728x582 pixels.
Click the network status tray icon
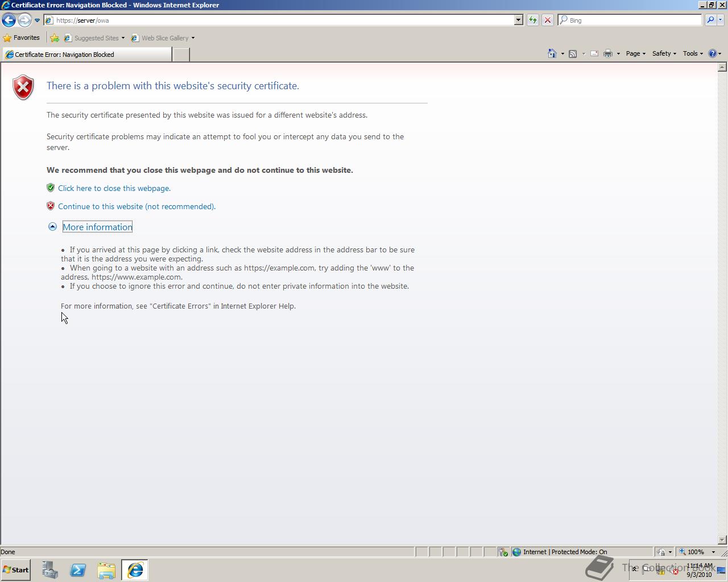click(x=660, y=571)
